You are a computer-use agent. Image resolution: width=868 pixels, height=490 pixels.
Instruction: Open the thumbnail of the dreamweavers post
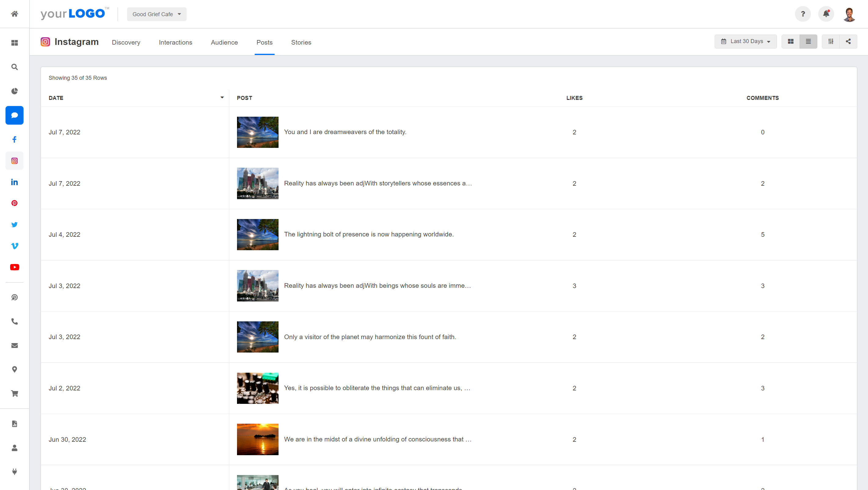[x=258, y=132]
